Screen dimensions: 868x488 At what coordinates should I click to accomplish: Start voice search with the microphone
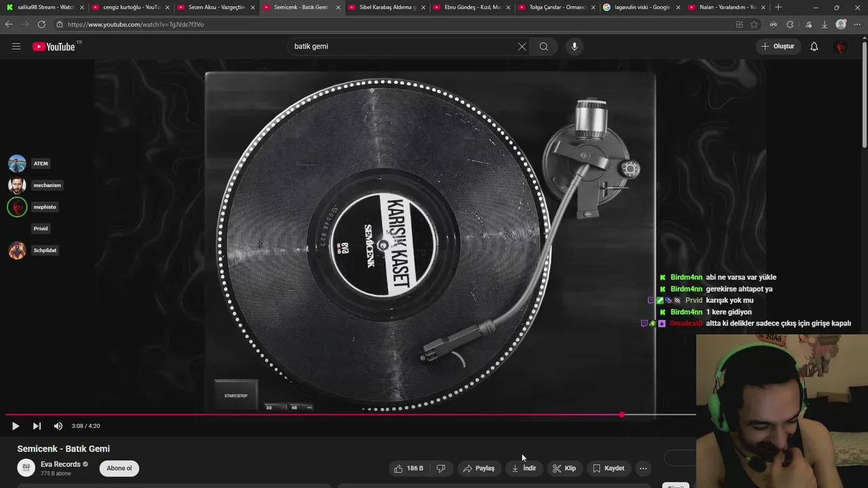click(574, 47)
